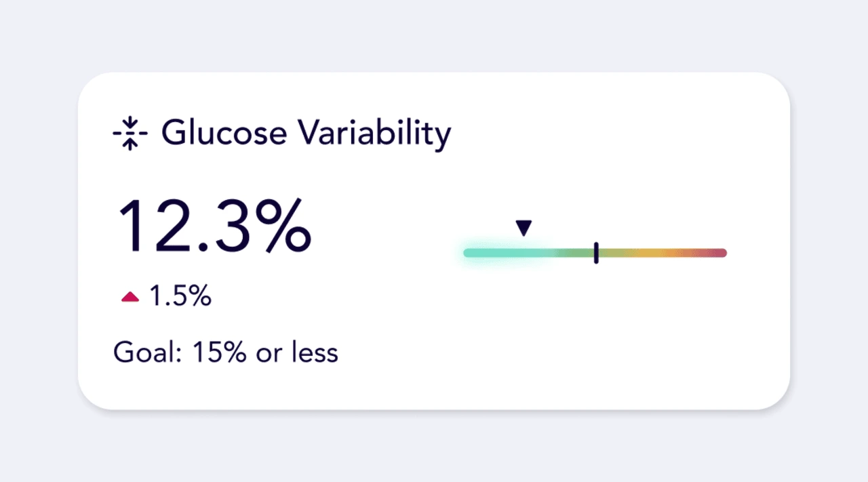Screen dimensions: 868x482
Task: Click the vertical goal tick on gauge
Action: pos(596,253)
